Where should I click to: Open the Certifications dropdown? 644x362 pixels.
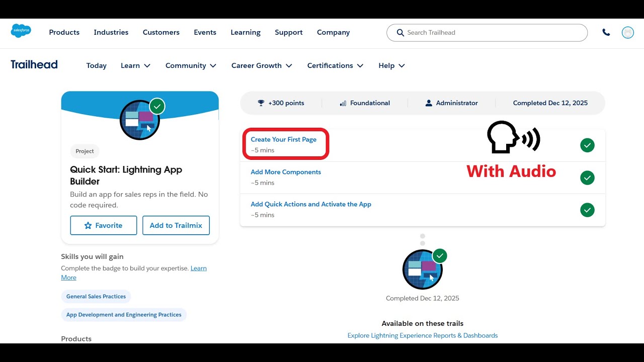point(336,65)
